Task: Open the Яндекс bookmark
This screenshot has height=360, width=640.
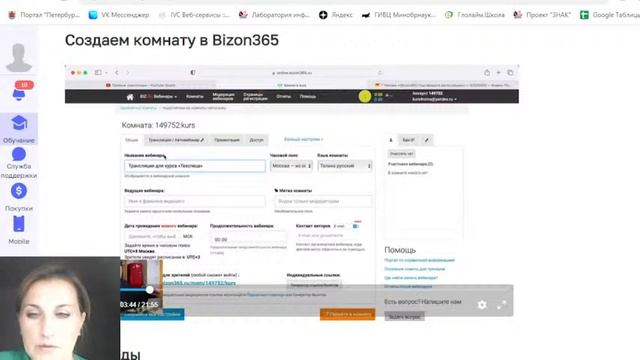Action: coord(336,15)
